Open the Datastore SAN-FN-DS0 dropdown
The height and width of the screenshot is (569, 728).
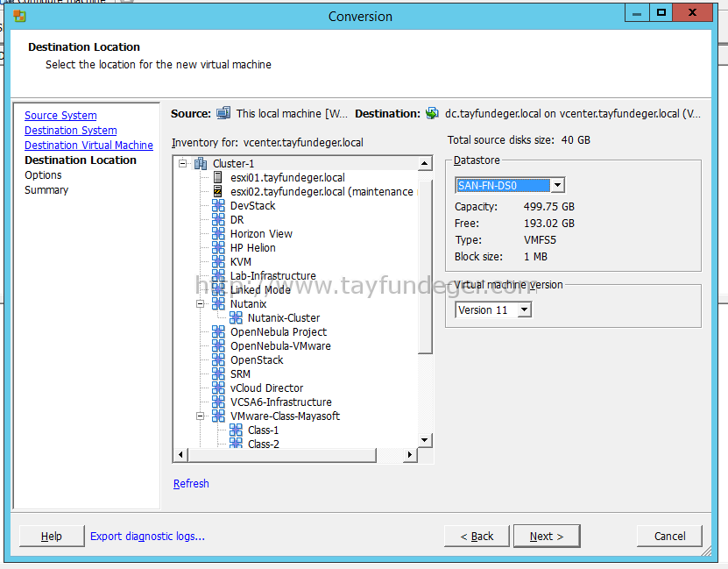coord(557,185)
